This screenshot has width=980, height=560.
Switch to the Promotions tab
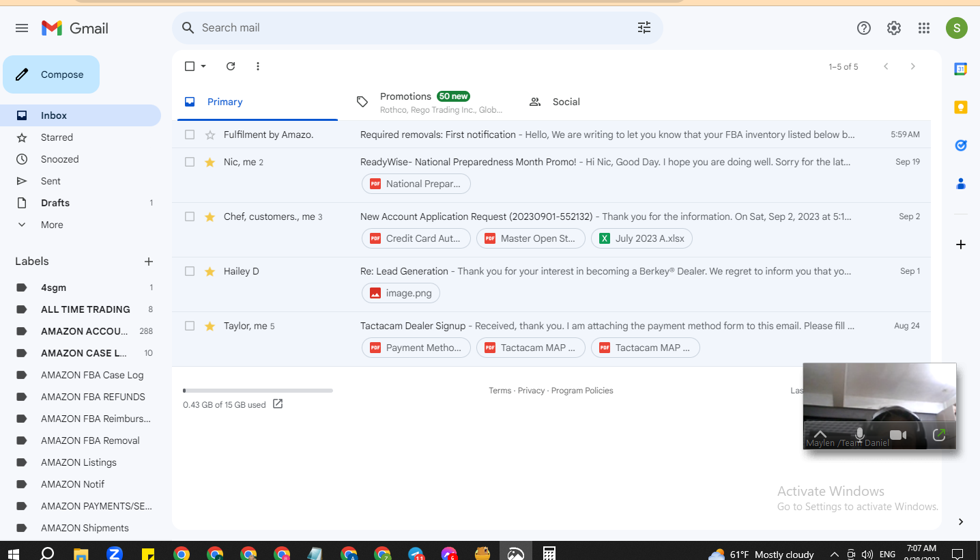[x=429, y=102]
